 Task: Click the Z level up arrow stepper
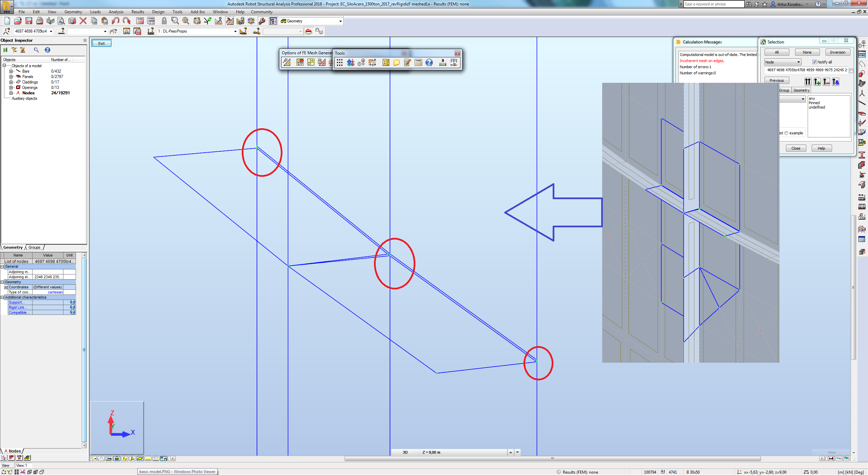[511, 452]
